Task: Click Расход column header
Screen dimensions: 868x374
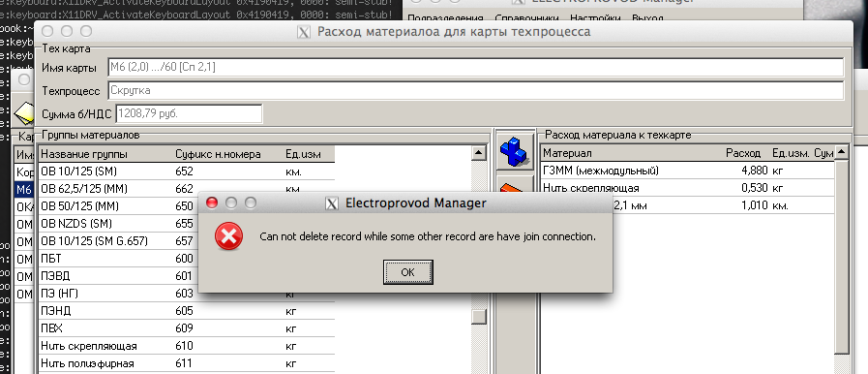Action: click(x=743, y=153)
